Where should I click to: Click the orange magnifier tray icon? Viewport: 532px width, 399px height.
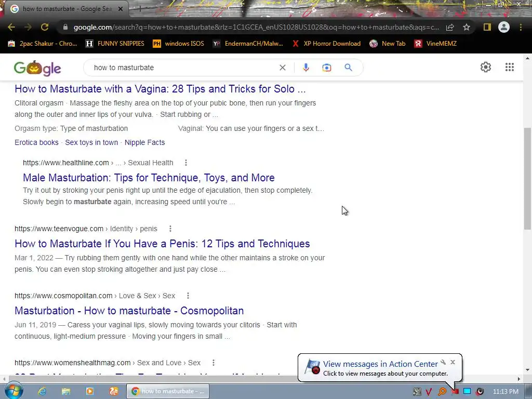442,392
